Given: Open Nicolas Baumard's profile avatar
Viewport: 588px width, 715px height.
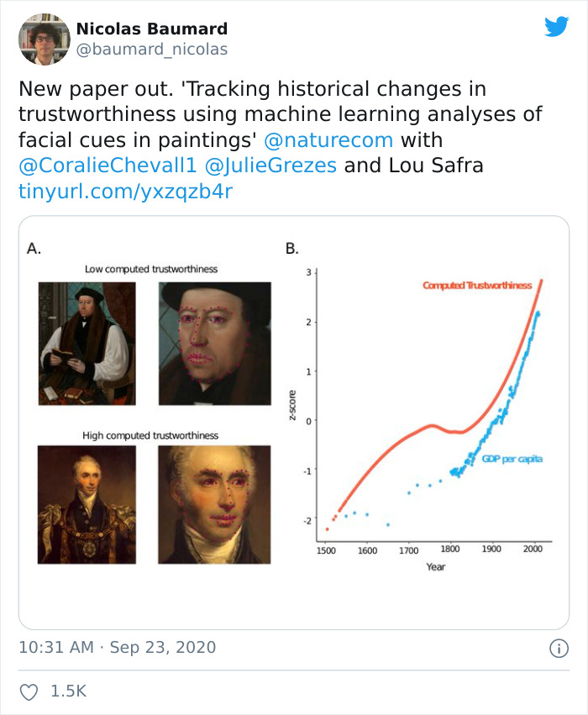Looking at the screenshot, I should coord(44,38).
